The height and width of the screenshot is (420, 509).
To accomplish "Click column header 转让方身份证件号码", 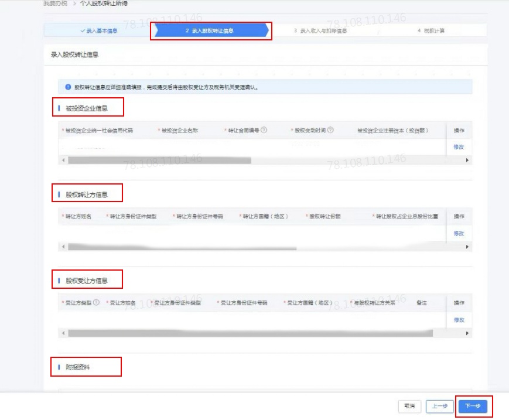I will coord(200,217).
